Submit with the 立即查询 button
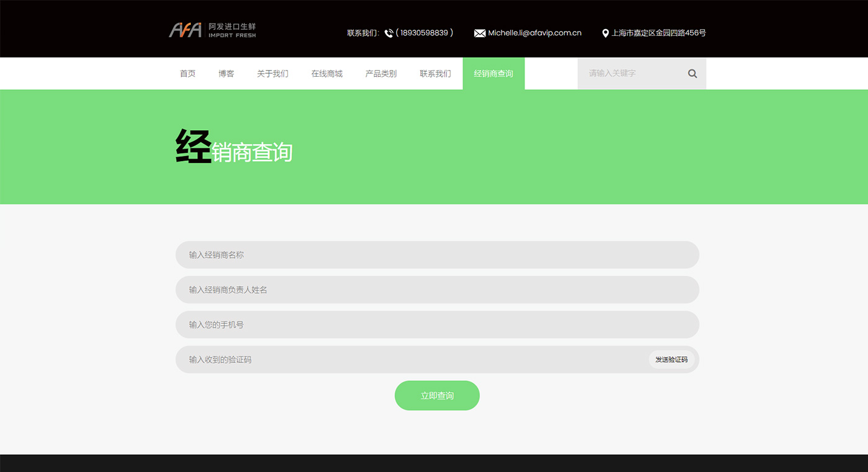868x472 pixels. (x=437, y=396)
